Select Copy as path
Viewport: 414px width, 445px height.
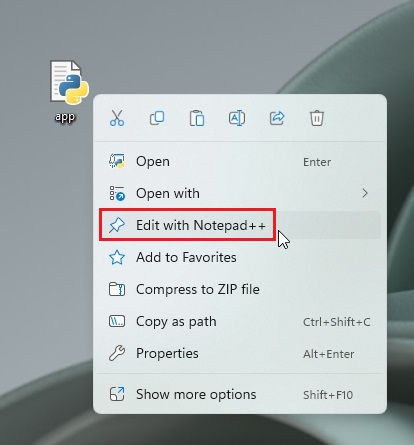[x=240, y=321]
